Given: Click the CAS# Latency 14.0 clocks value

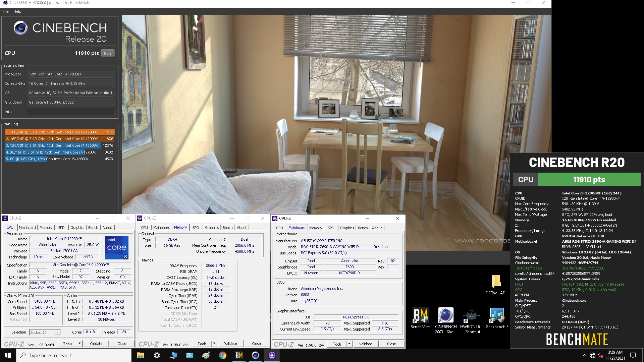Looking at the screenshot, I should 216,278.
